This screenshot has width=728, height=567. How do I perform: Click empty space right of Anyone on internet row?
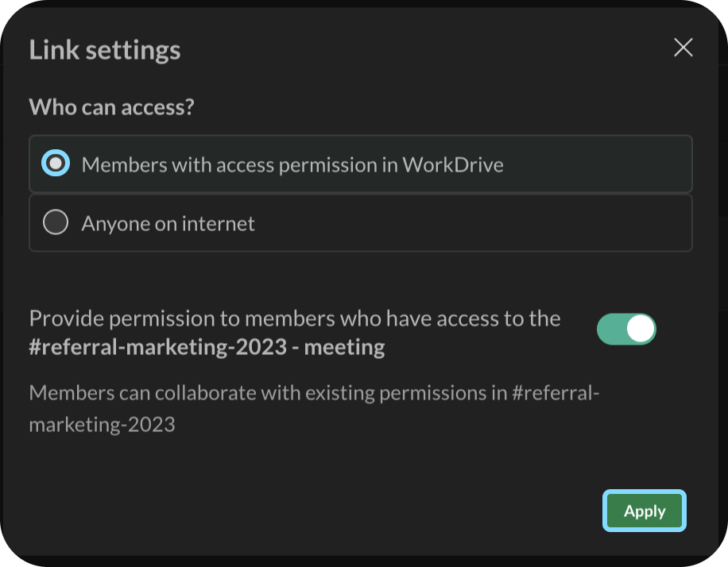tap(477, 223)
